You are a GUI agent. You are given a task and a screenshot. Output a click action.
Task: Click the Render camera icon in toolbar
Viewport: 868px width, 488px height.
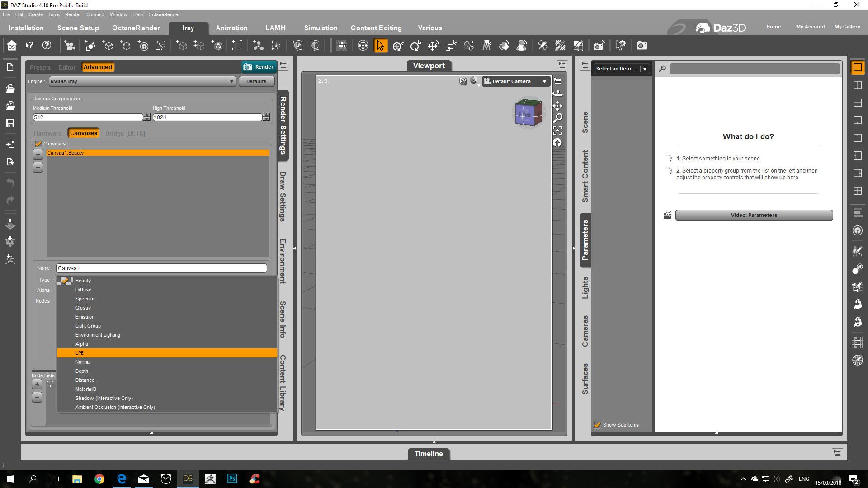[642, 46]
